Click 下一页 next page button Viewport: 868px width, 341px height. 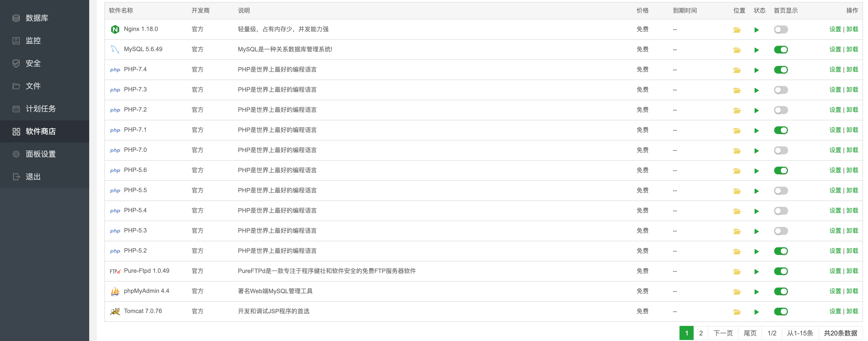(723, 333)
